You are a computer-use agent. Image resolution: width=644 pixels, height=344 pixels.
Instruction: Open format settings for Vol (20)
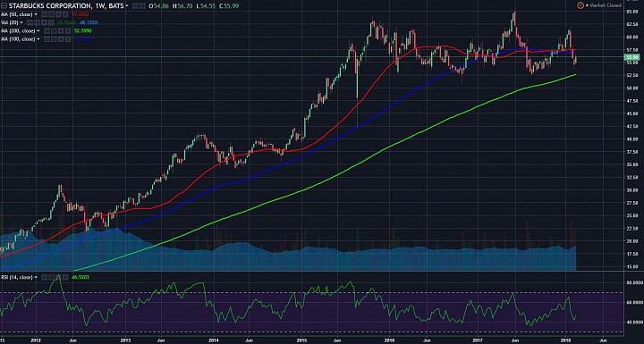pos(37,22)
